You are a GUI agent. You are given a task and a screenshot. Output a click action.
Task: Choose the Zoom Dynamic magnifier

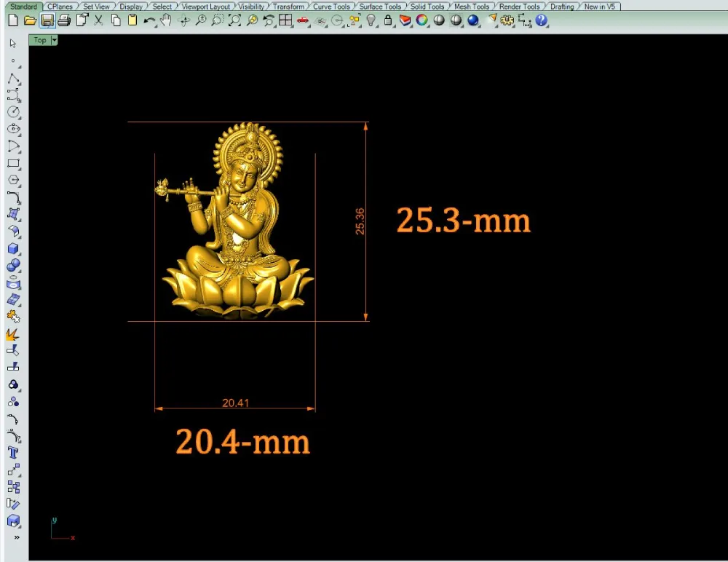click(201, 20)
